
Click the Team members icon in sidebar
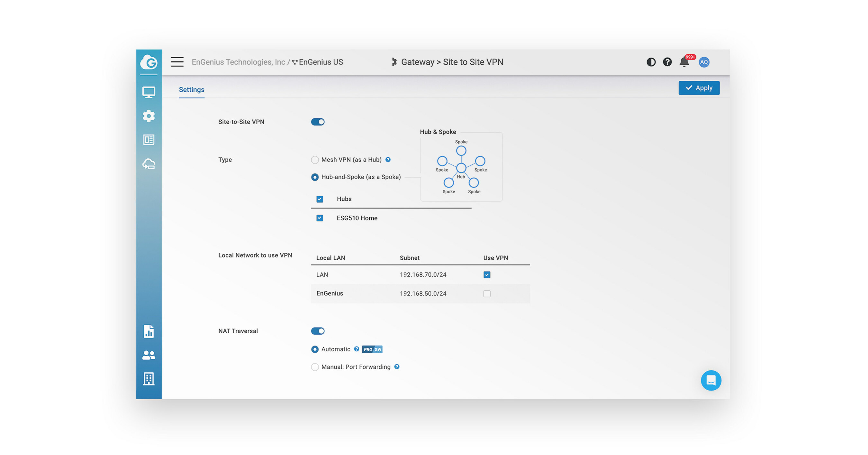[x=149, y=355]
